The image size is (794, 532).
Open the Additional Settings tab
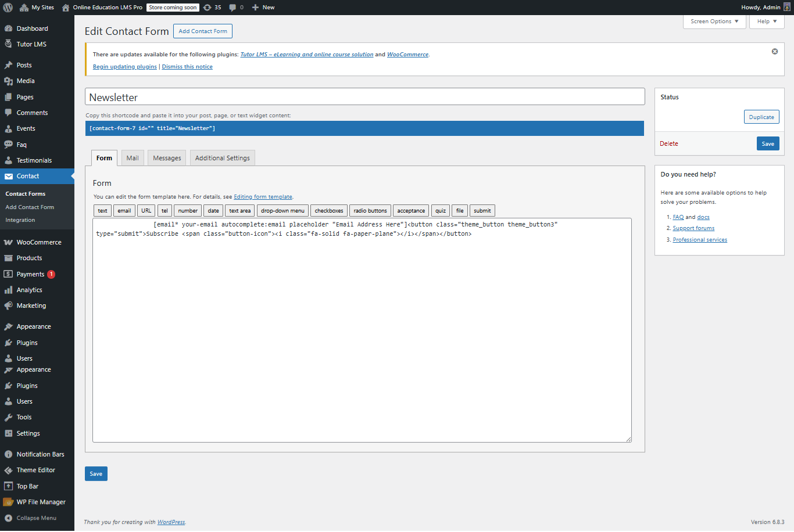[222, 157]
